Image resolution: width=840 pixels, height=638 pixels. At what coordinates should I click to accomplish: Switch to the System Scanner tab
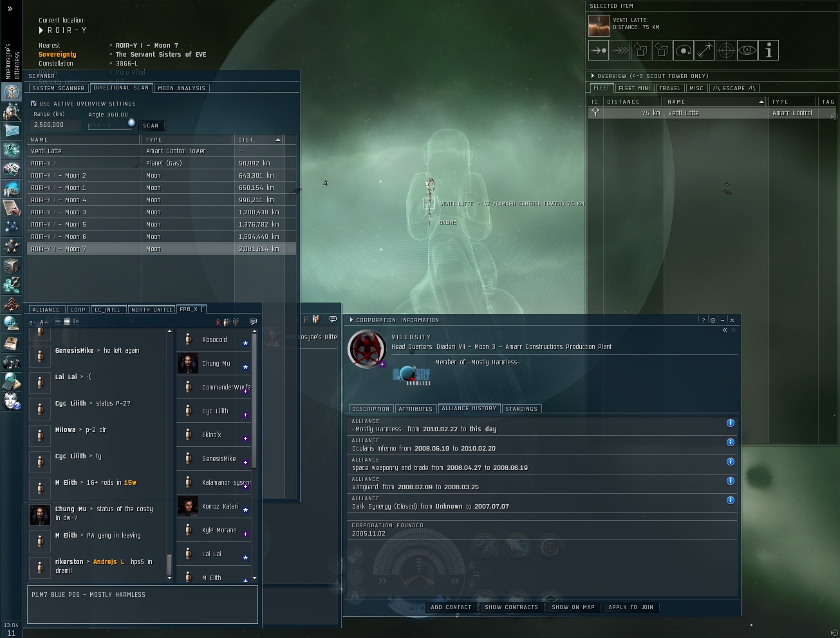[x=59, y=88]
